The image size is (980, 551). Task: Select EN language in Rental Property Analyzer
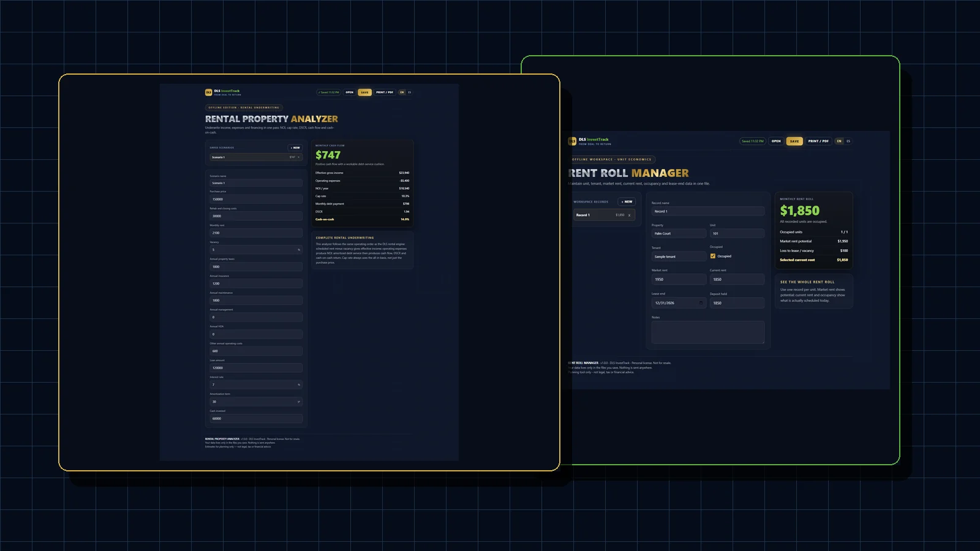pos(402,92)
